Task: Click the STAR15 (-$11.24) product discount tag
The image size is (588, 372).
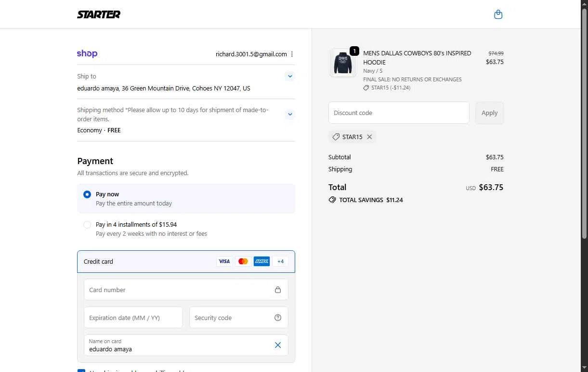Action: click(x=387, y=88)
